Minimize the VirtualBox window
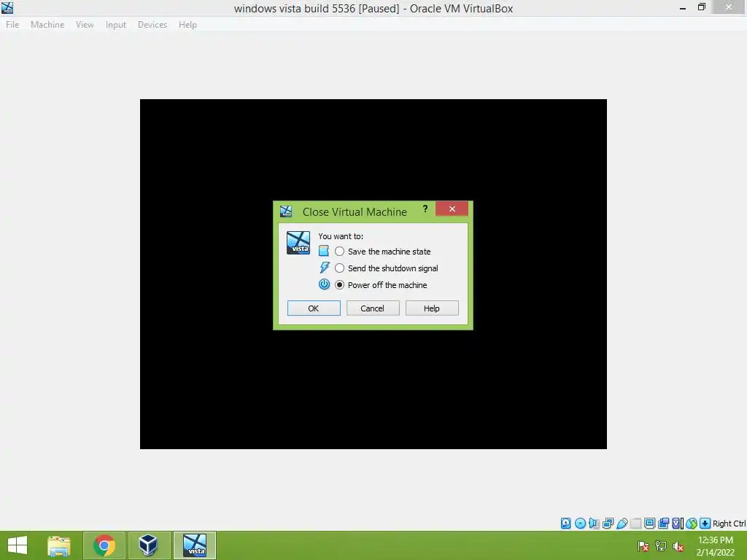 pyautogui.click(x=682, y=7)
